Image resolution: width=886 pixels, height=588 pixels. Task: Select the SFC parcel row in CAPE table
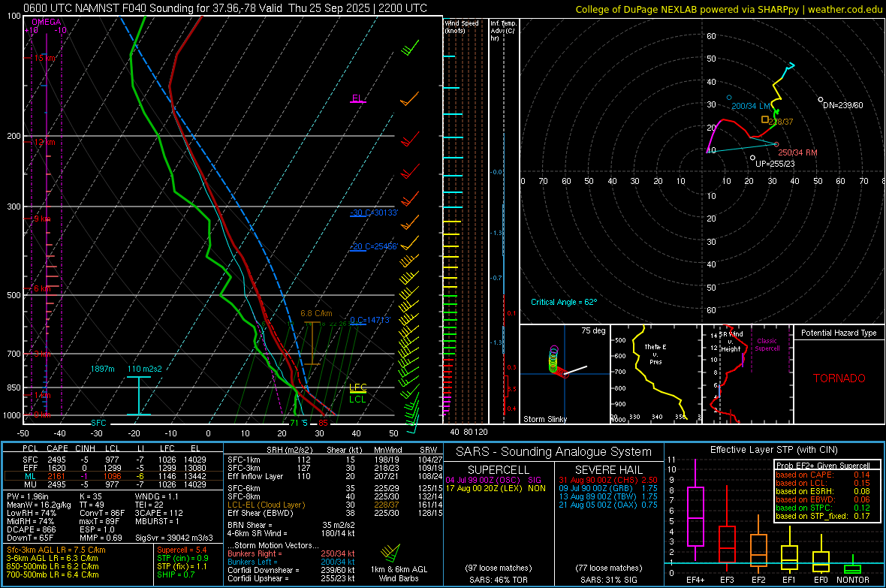tap(113, 460)
